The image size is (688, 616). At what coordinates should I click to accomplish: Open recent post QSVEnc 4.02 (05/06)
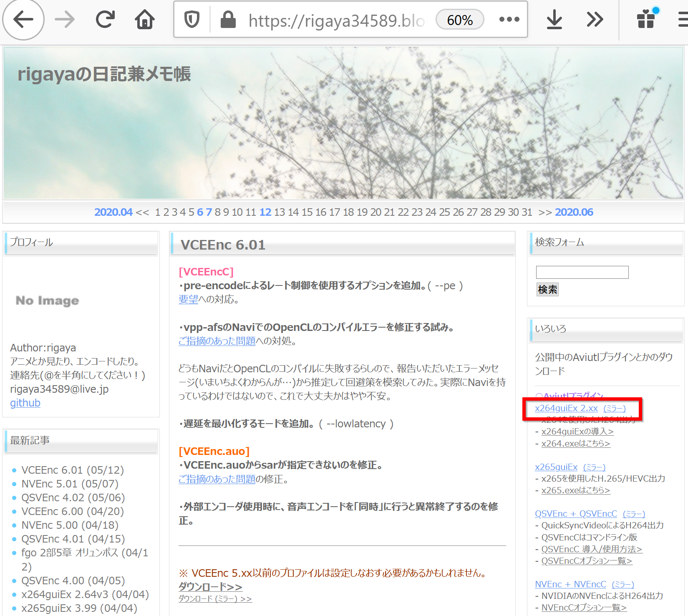(73, 497)
